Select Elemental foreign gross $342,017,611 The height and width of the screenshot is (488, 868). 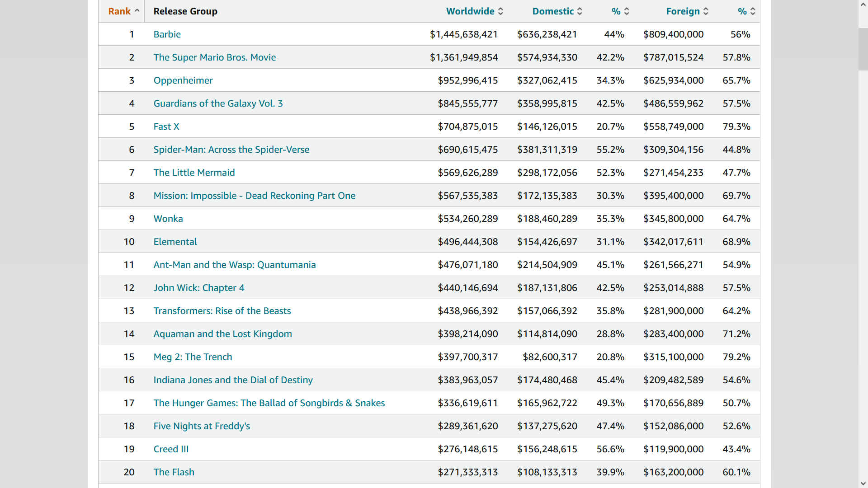tap(673, 242)
